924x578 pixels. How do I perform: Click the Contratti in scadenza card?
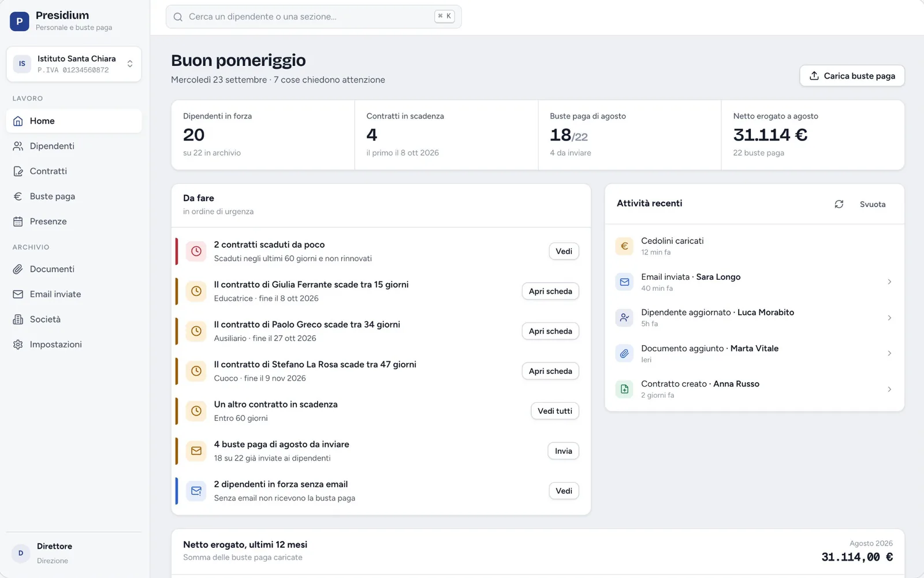click(446, 135)
